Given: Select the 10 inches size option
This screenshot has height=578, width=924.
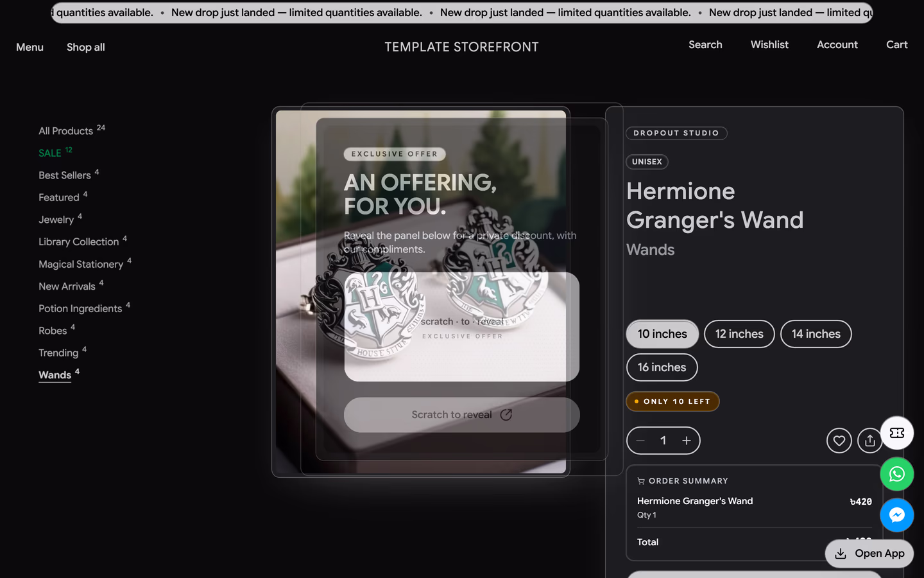Looking at the screenshot, I should [x=662, y=334].
